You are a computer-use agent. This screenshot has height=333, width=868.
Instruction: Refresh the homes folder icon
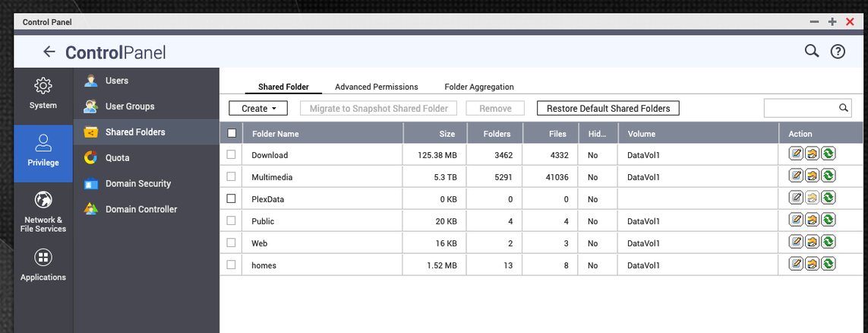coord(829,264)
